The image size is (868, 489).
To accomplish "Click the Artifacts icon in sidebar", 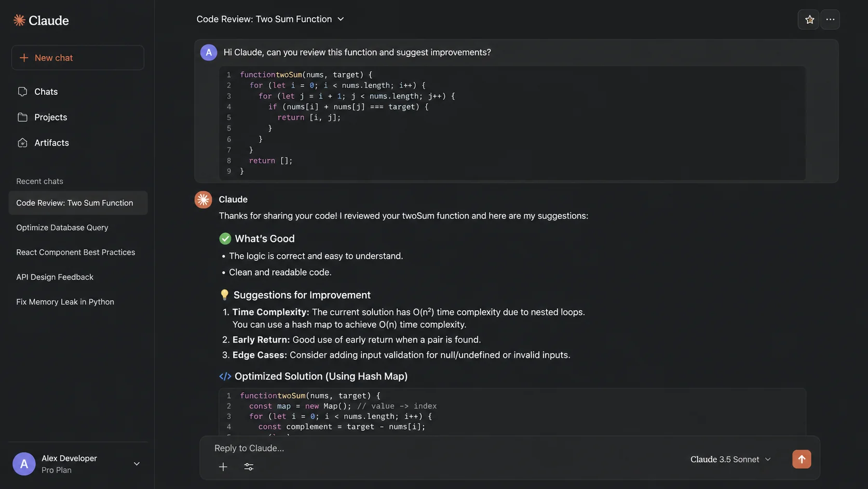I will click(x=22, y=142).
